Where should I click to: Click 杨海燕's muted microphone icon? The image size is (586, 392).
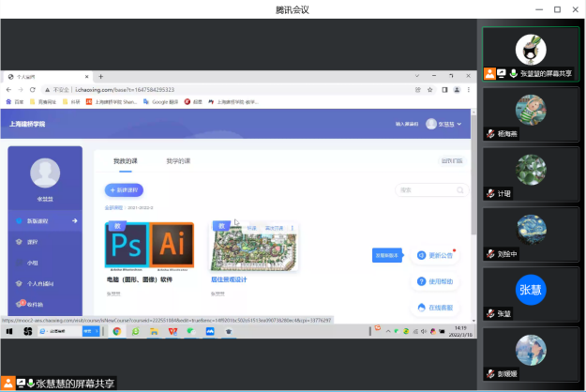pos(490,135)
